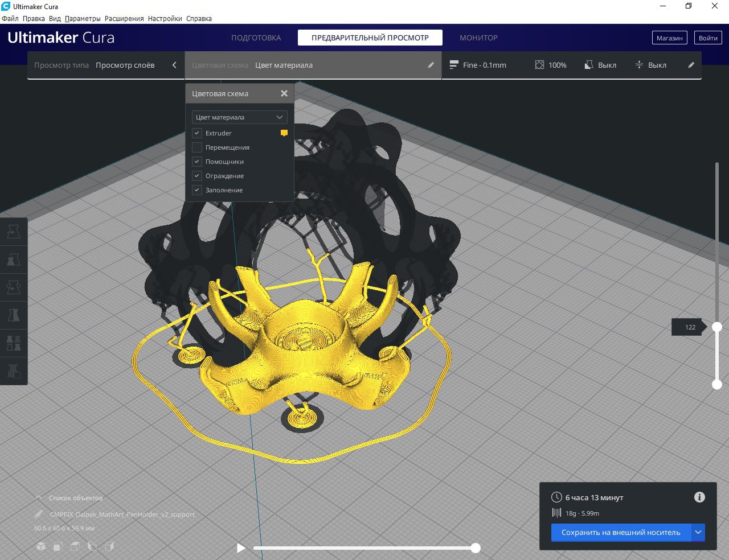Click the Войти button
The image size is (729, 560).
click(x=708, y=38)
